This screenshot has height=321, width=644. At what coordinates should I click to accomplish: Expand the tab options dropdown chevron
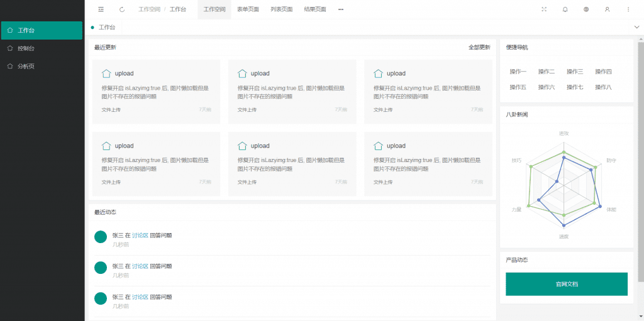636,27
